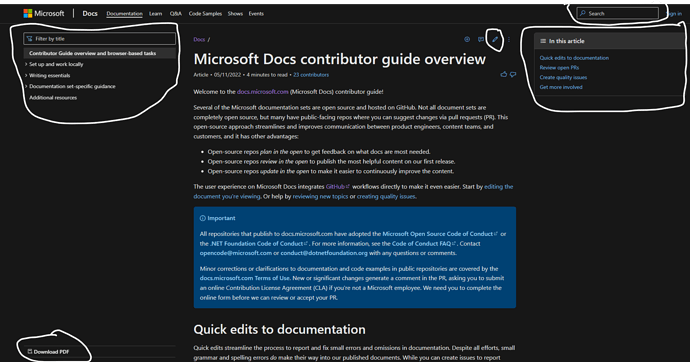Open the Code of Conduct FAQ link

click(424, 244)
